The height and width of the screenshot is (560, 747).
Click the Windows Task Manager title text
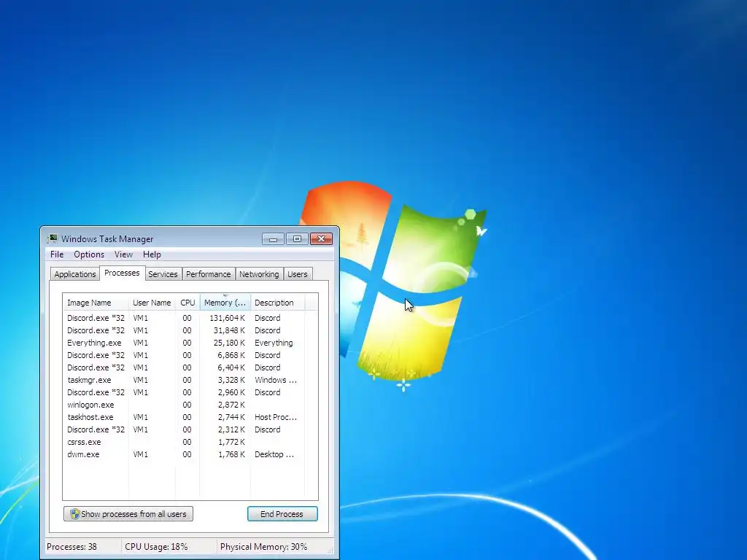(107, 239)
